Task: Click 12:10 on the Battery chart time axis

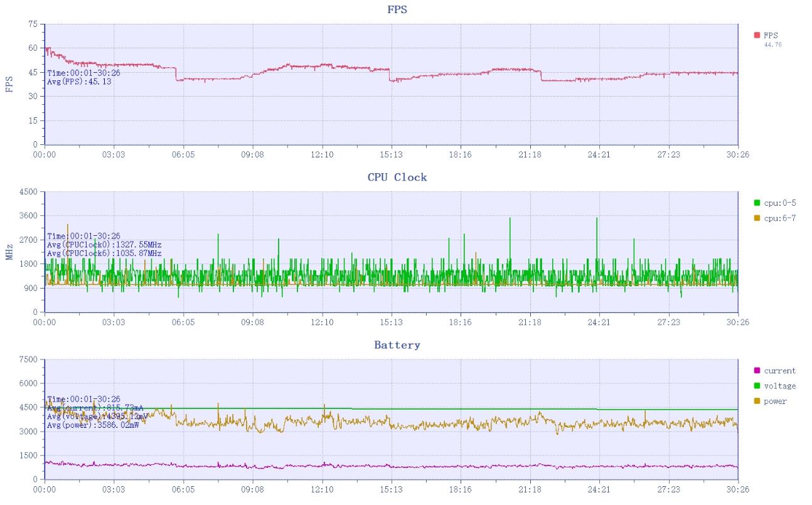Action: coord(322,489)
